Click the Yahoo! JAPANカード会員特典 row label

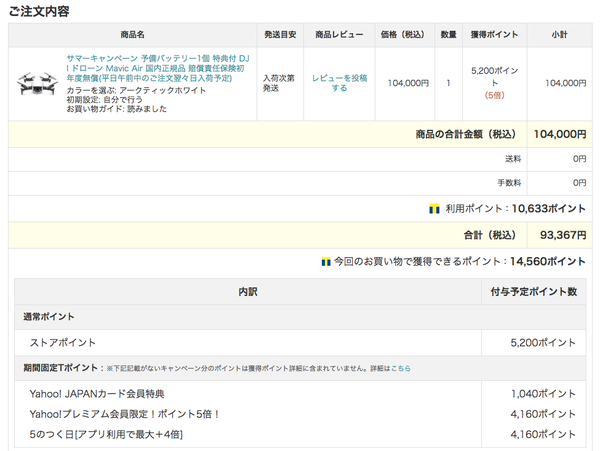97,394
